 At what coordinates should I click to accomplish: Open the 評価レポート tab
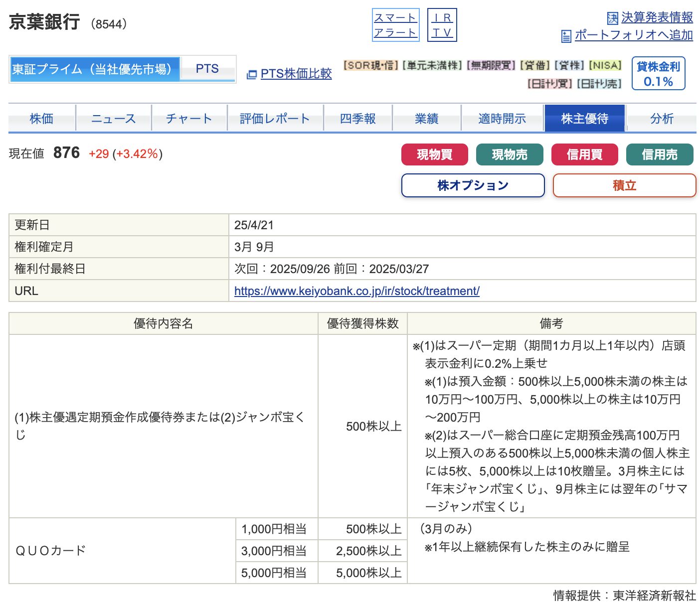pyautogui.click(x=275, y=119)
